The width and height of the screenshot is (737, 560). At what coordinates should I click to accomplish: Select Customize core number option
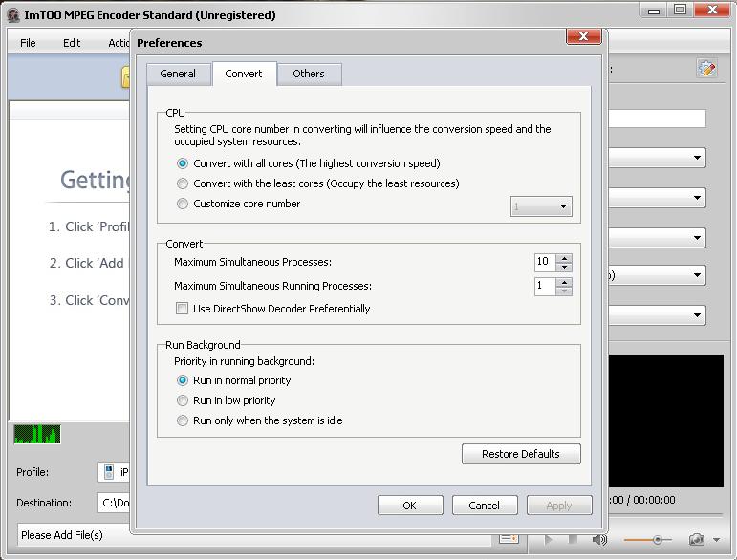(x=183, y=204)
